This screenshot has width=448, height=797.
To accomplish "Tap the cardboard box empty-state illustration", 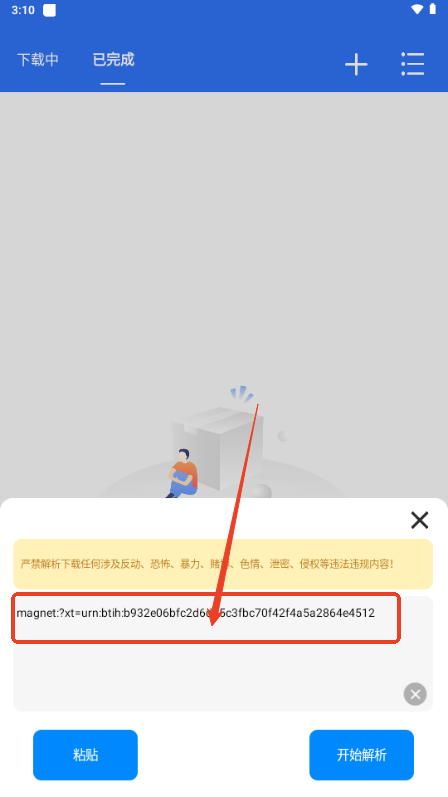I will (218, 448).
